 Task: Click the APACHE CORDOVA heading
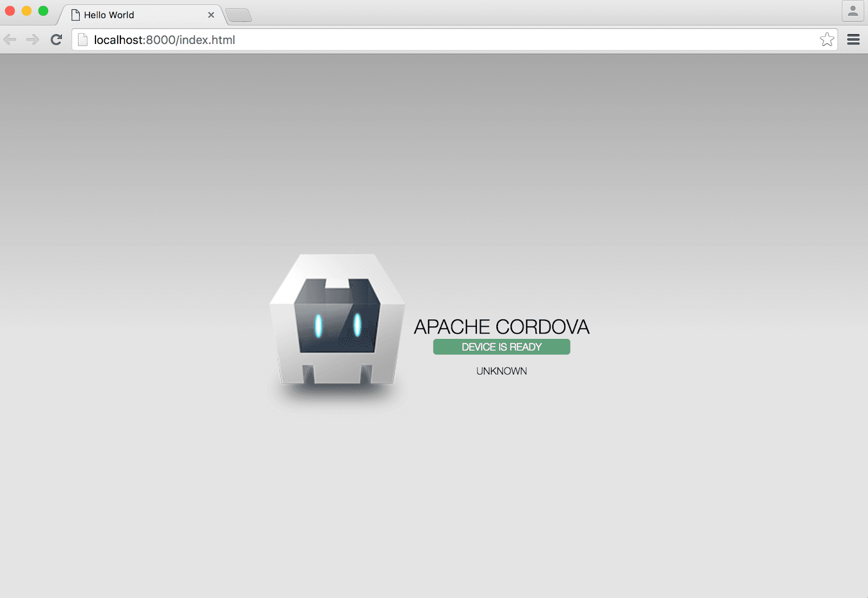(x=501, y=327)
